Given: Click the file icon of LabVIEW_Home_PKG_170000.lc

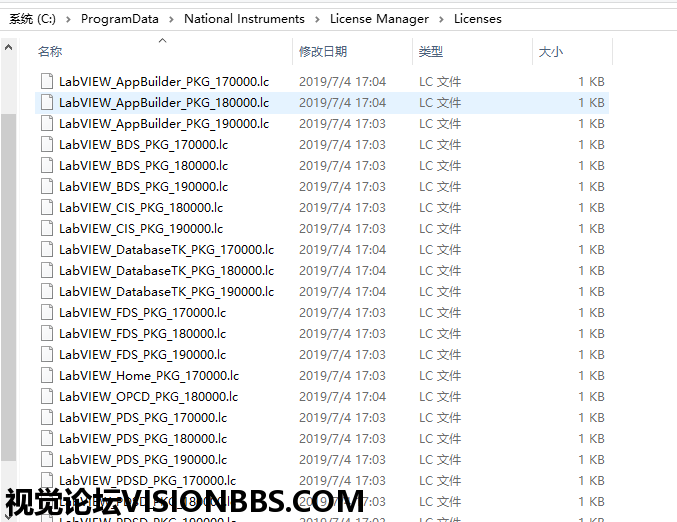Looking at the screenshot, I should pos(47,376).
